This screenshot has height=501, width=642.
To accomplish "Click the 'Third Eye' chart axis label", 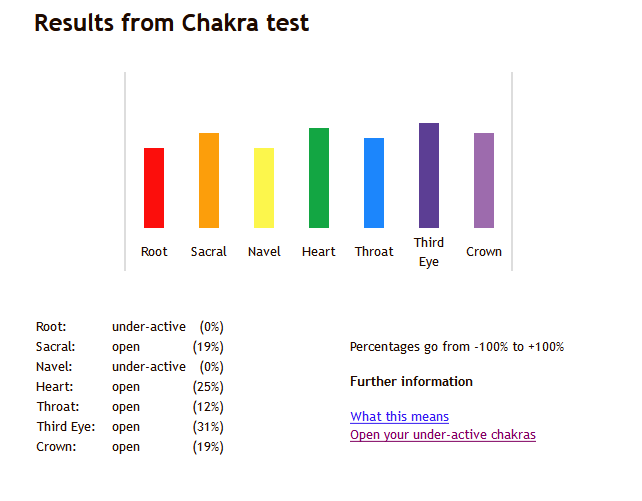I will [x=429, y=252].
